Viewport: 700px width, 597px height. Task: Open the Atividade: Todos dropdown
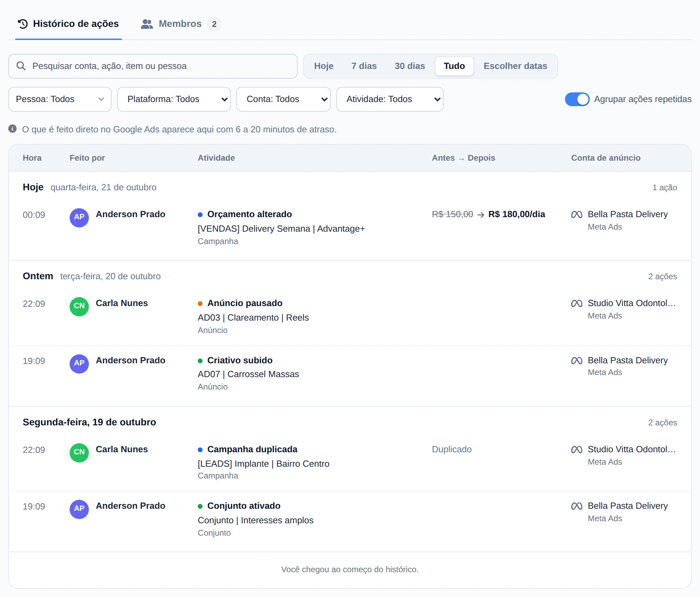click(x=390, y=99)
